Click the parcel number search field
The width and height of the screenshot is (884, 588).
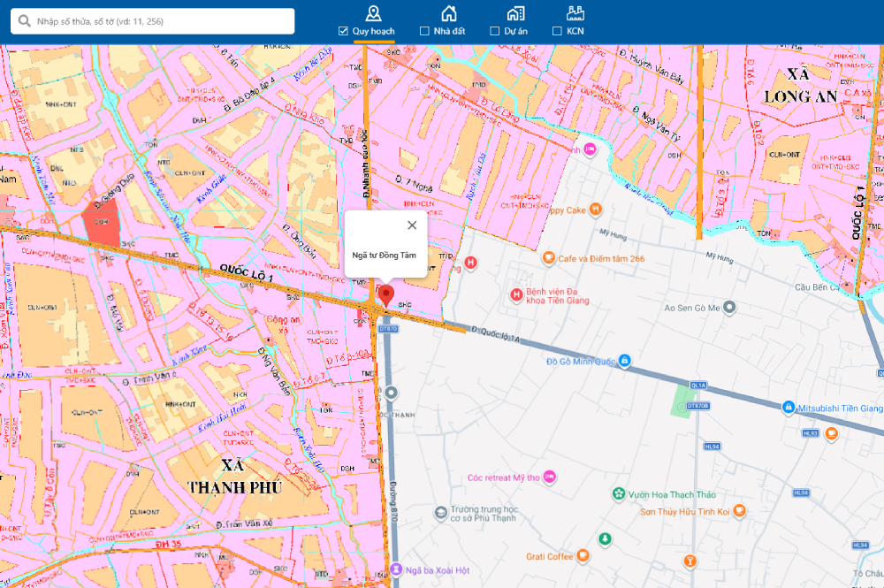[x=164, y=21]
